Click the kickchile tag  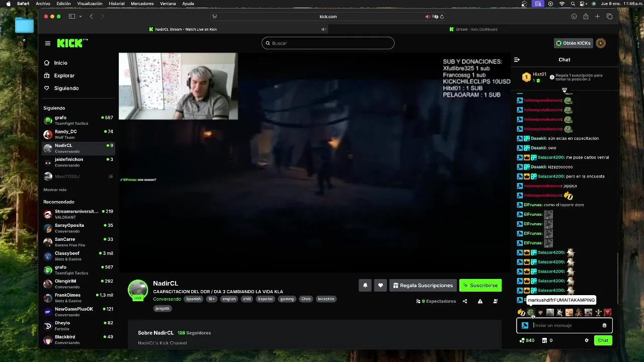pos(326,299)
